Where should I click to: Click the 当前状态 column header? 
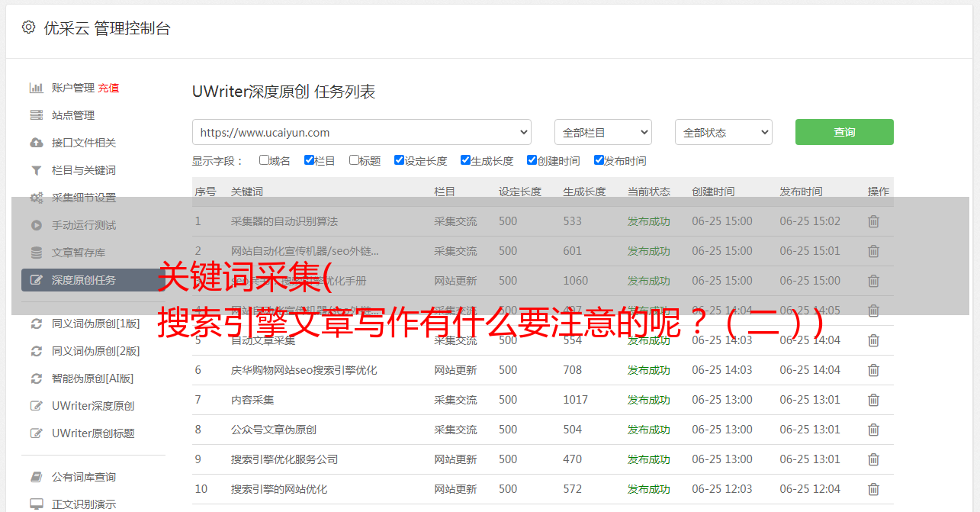[x=649, y=192]
